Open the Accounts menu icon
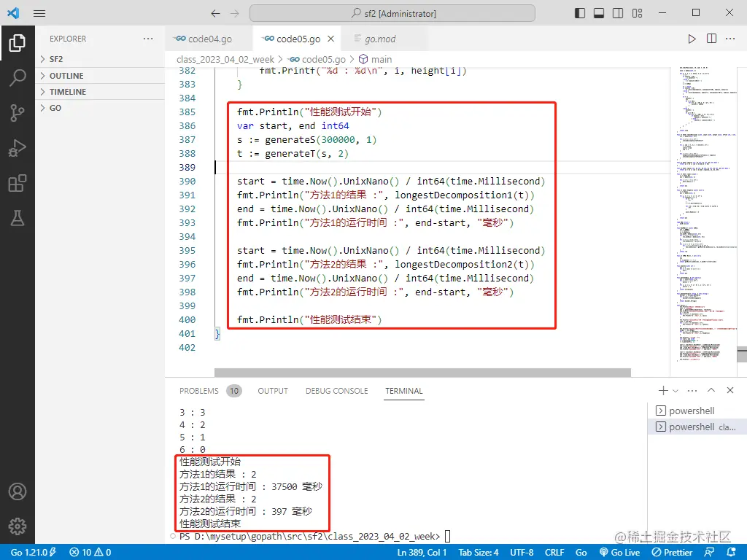This screenshot has height=560, width=747. point(18,491)
